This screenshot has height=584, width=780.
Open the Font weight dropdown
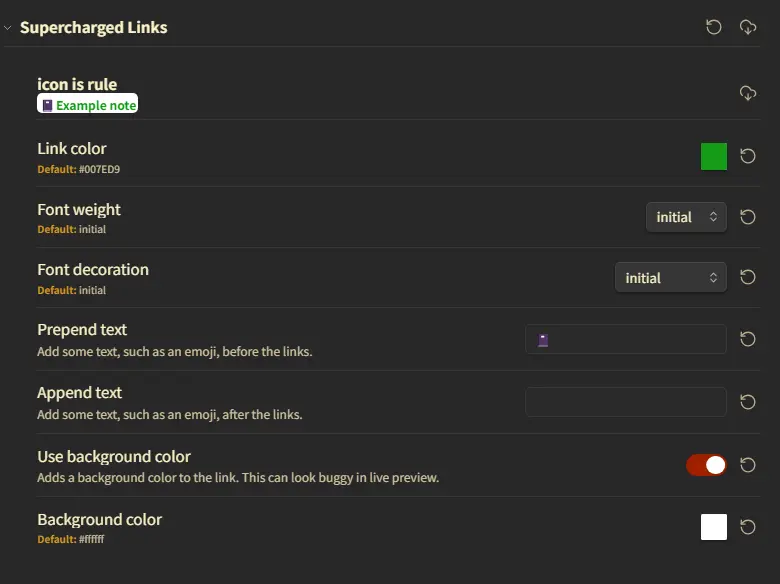tap(686, 217)
